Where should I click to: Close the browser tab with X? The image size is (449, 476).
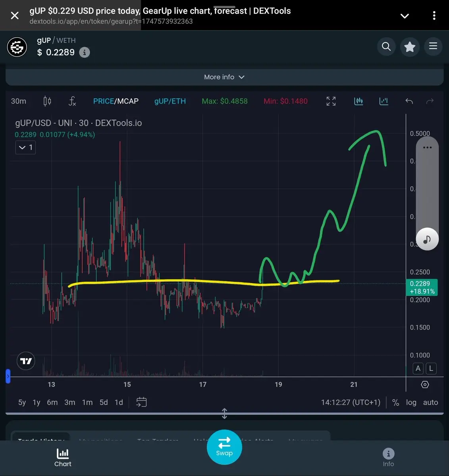coord(15,15)
